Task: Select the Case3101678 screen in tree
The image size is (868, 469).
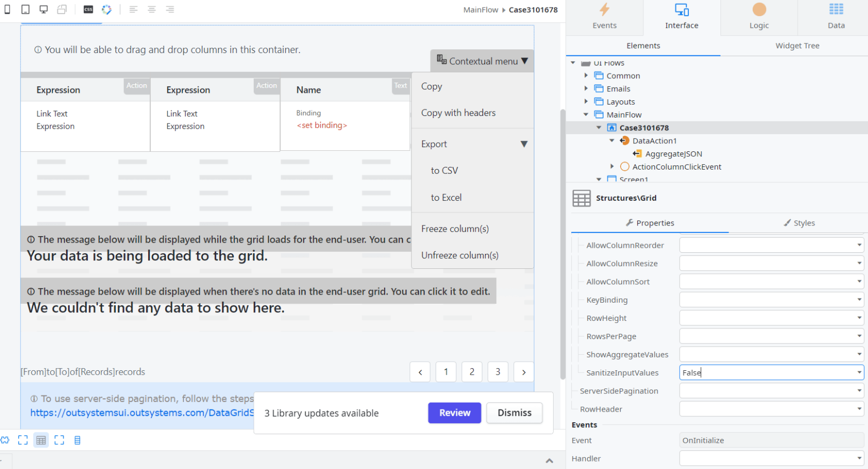Action: (x=644, y=128)
